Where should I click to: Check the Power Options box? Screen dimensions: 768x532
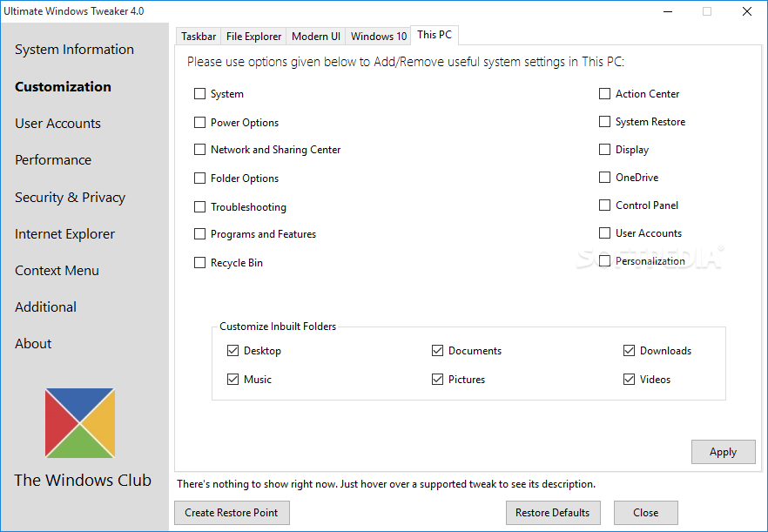click(200, 123)
